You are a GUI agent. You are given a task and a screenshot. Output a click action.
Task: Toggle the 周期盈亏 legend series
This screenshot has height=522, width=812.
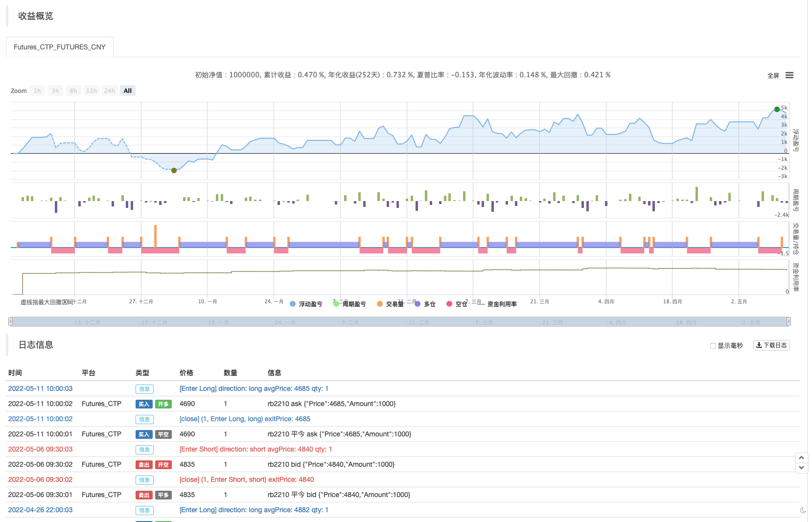pos(349,304)
